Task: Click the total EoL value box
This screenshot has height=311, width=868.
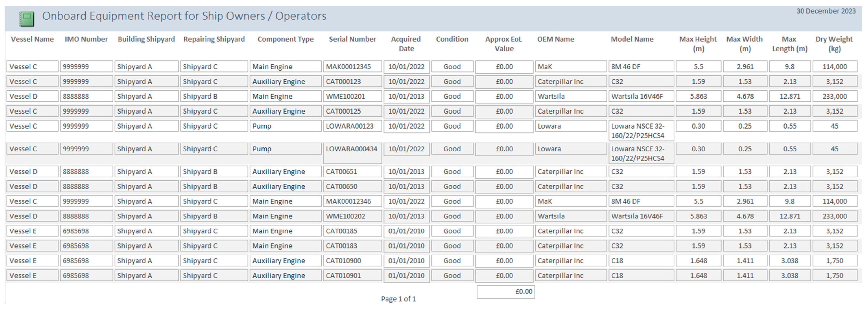Action: 505,292
